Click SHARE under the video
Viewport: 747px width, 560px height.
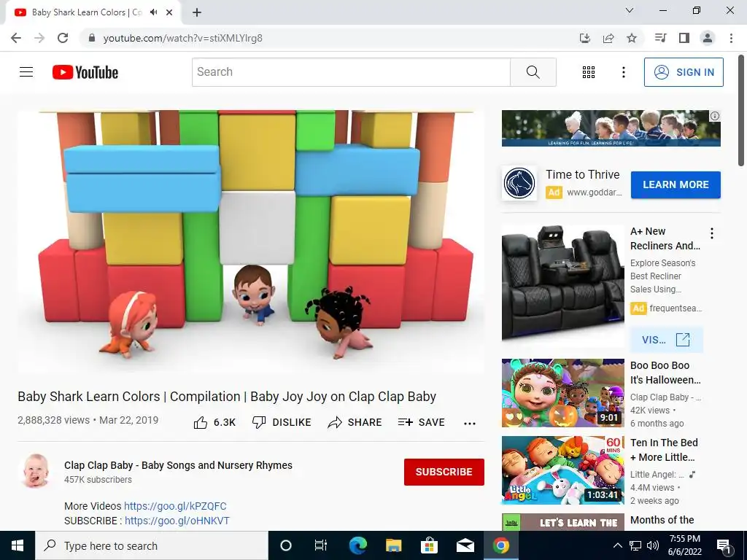pyautogui.click(x=355, y=422)
